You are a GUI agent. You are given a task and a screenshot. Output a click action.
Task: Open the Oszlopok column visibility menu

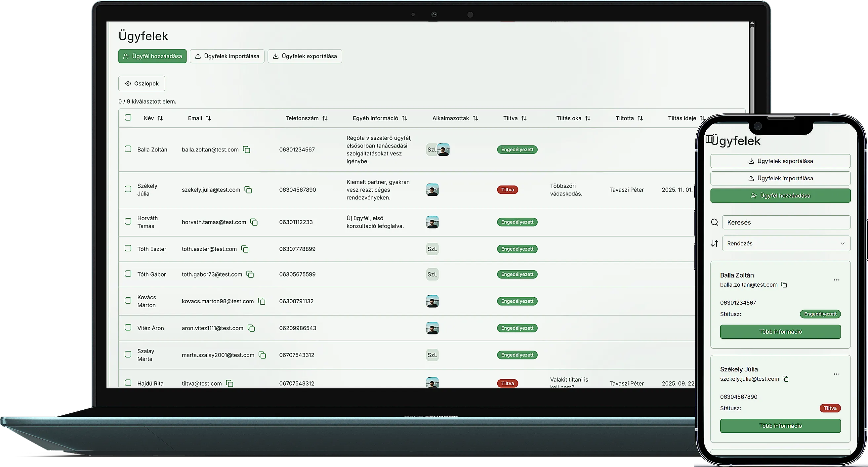[142, 84]
